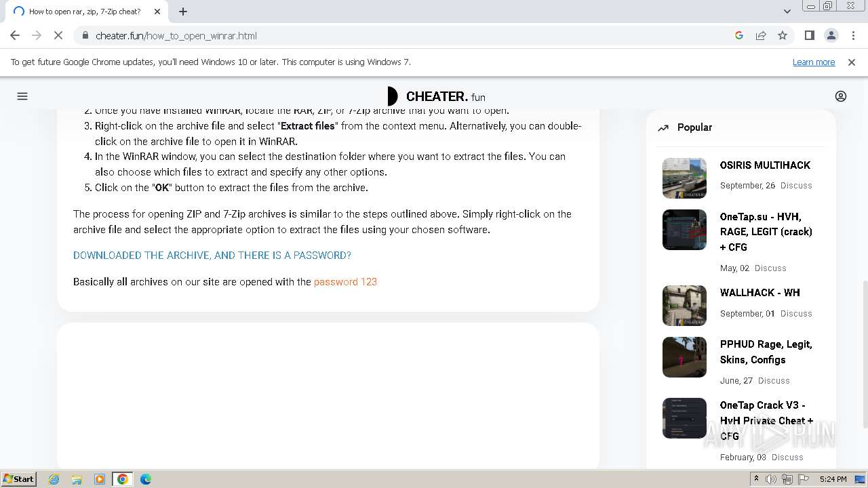Show hidden system tray icons
The height and width of the screenshot is (488, 868).
pos(756,479)
